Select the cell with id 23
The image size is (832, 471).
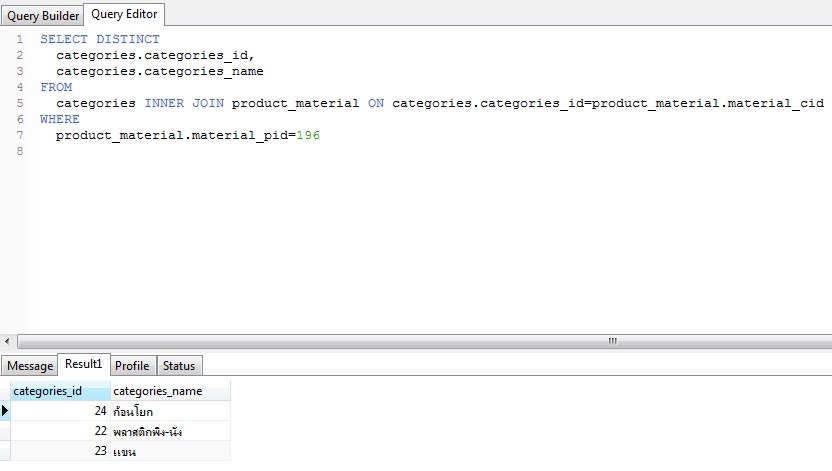[x=60, y=451]
